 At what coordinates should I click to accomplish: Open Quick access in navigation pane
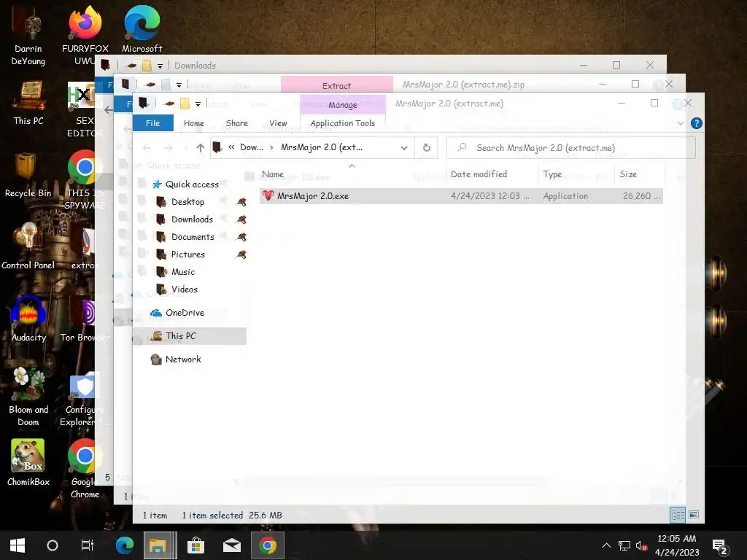click(192, 184)
